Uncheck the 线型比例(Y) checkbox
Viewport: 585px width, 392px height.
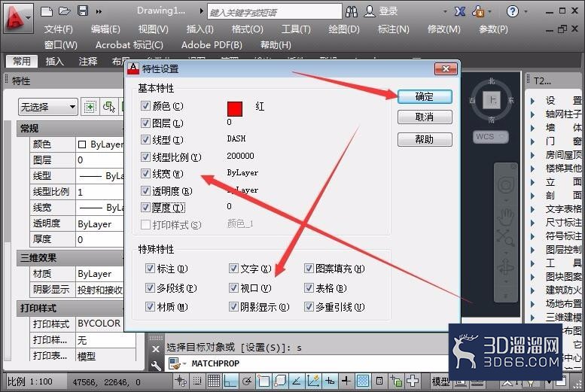[145, 156]
